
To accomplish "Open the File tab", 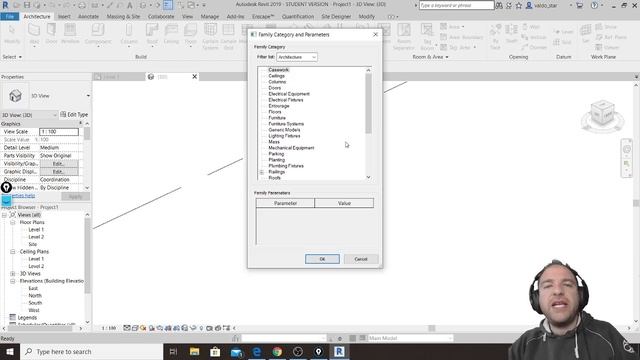I will 10,16.
